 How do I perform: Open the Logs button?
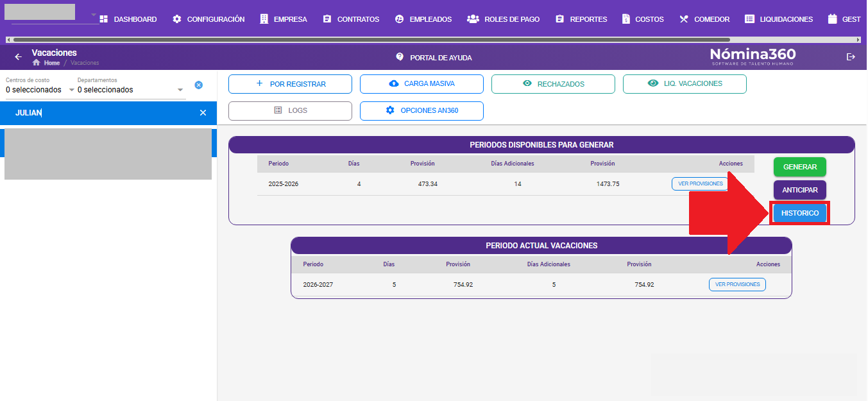pos(290,111)
